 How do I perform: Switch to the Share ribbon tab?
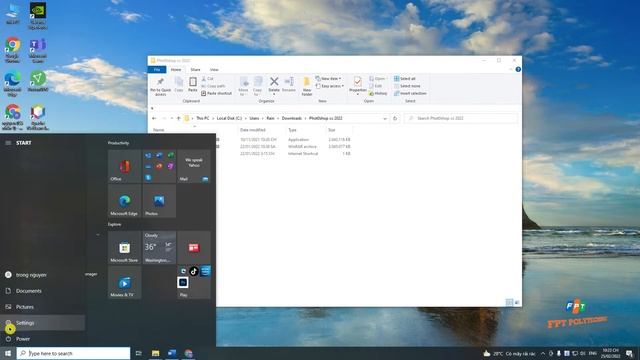(196, 70)
